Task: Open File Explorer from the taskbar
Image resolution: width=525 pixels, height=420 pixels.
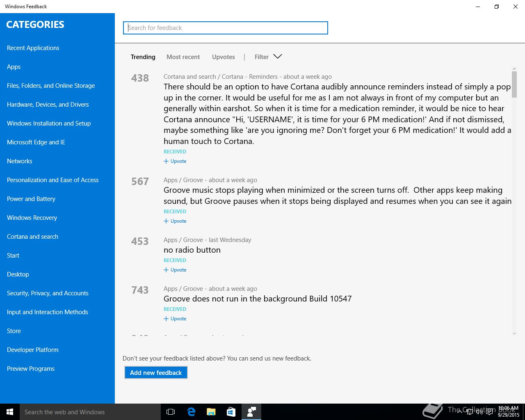Action: [x=211, y=412]
